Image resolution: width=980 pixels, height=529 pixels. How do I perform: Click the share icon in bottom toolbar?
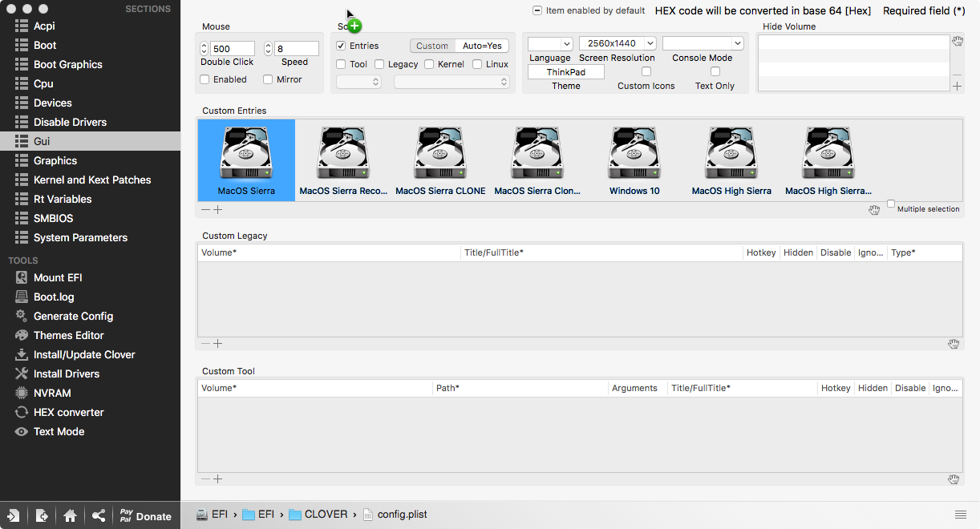(x=98, y=516)
